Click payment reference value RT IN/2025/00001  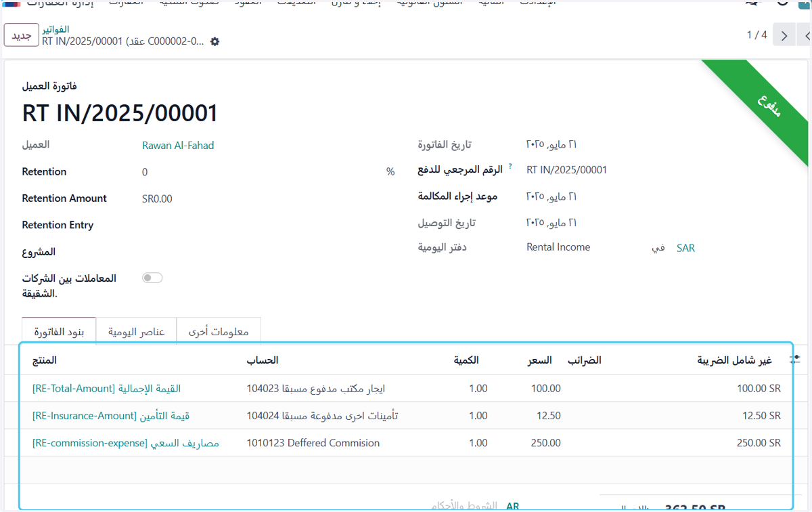(x=566, y=170)
